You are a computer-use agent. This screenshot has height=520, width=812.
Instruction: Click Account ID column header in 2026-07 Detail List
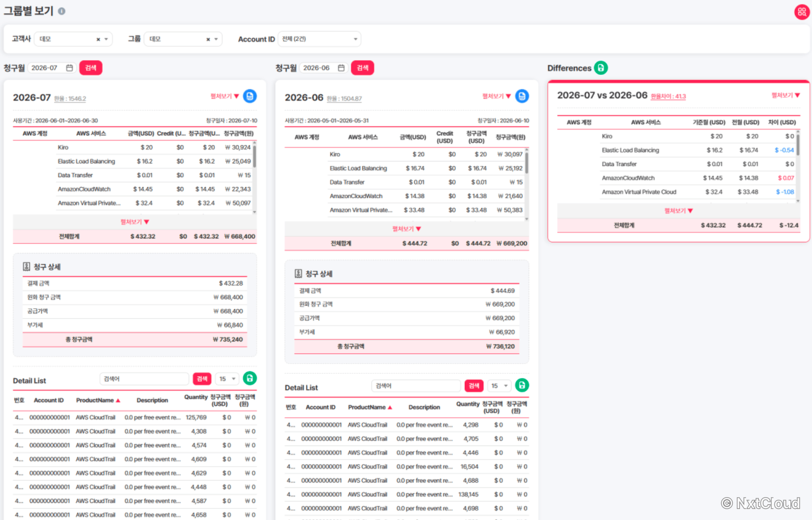49,400
